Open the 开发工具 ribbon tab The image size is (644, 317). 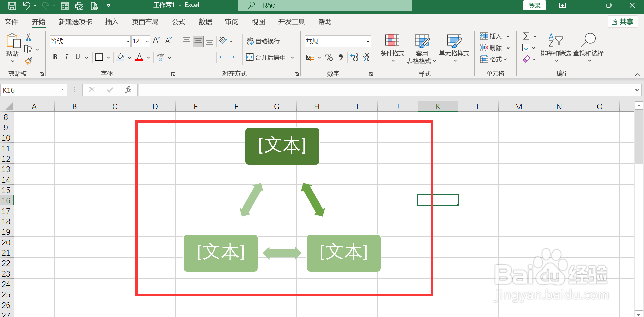click(x=291, y=22)
